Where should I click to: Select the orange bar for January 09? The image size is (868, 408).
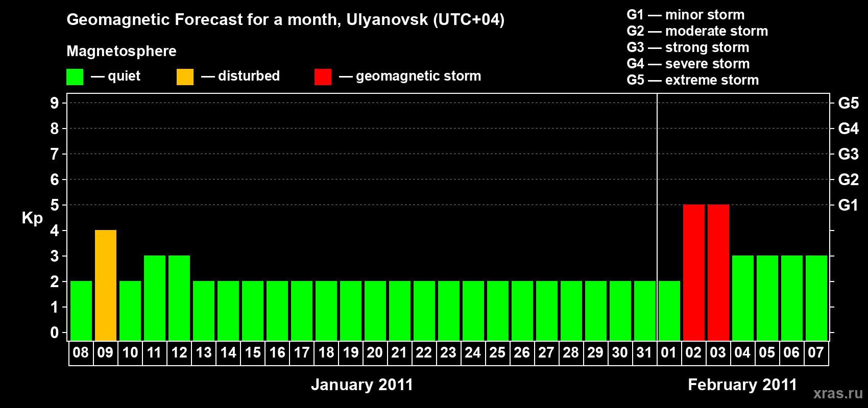(x=106, y=285)
